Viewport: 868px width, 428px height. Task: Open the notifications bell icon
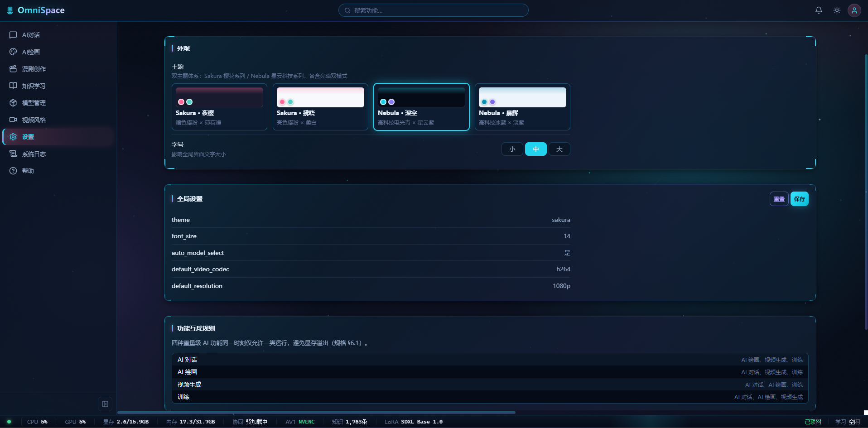(x=819, y=10)
